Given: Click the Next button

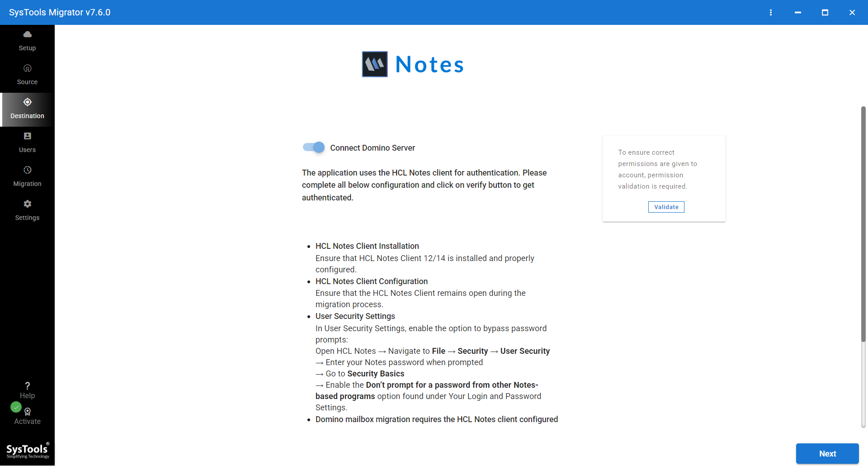Looking at the screenshot, I should coord(827,454).
